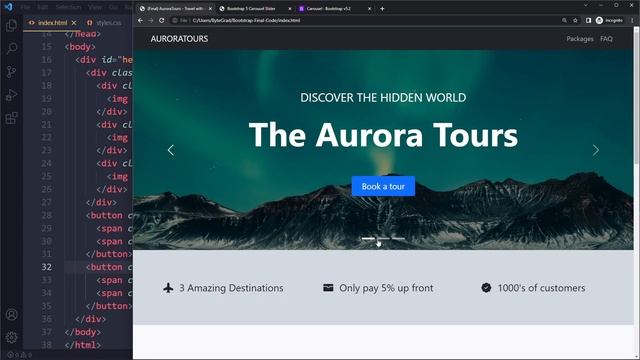Click the airplane icon beside 3 Amazing Destinations
This screenshot has height=360, width=640.
coord(168,288)
